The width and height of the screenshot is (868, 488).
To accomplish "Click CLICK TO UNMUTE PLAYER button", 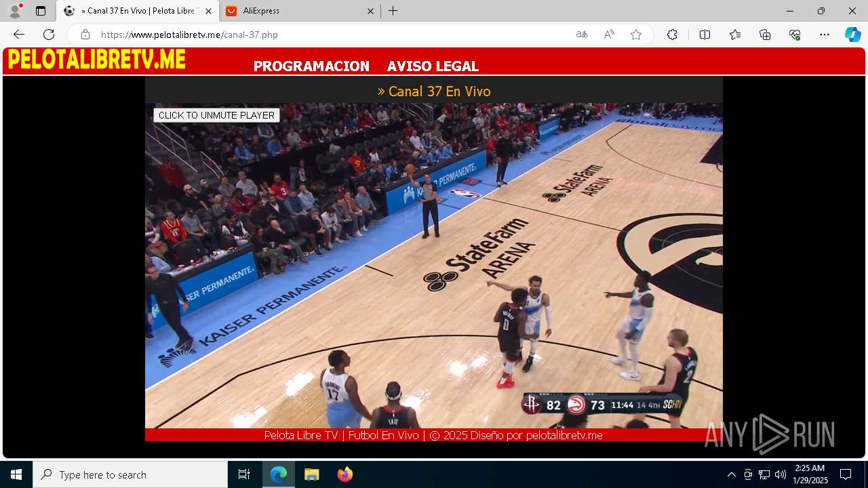I will [216, 115].
